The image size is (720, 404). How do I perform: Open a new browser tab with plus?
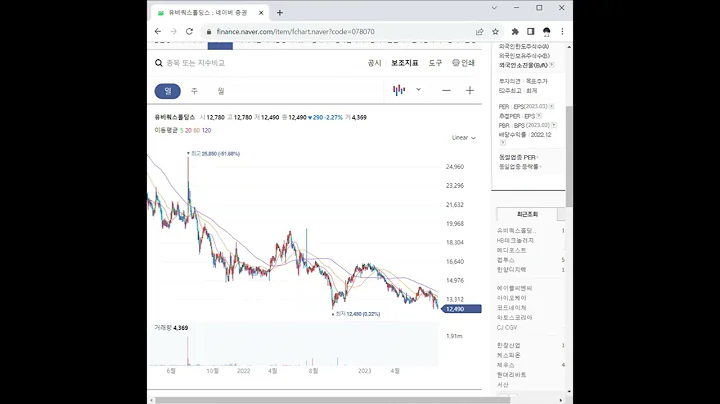tap(280, 13)
